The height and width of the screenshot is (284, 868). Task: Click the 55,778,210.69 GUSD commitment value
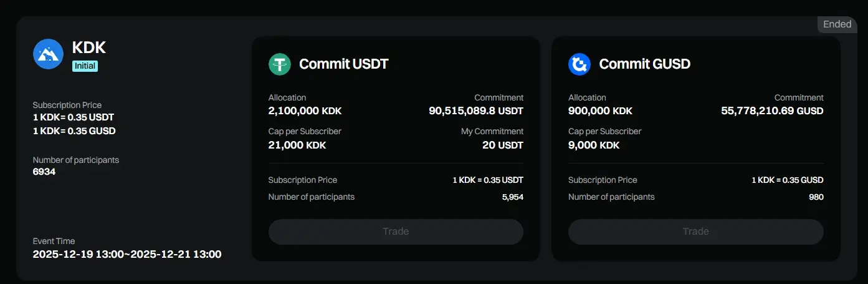[x=772, y=111]
